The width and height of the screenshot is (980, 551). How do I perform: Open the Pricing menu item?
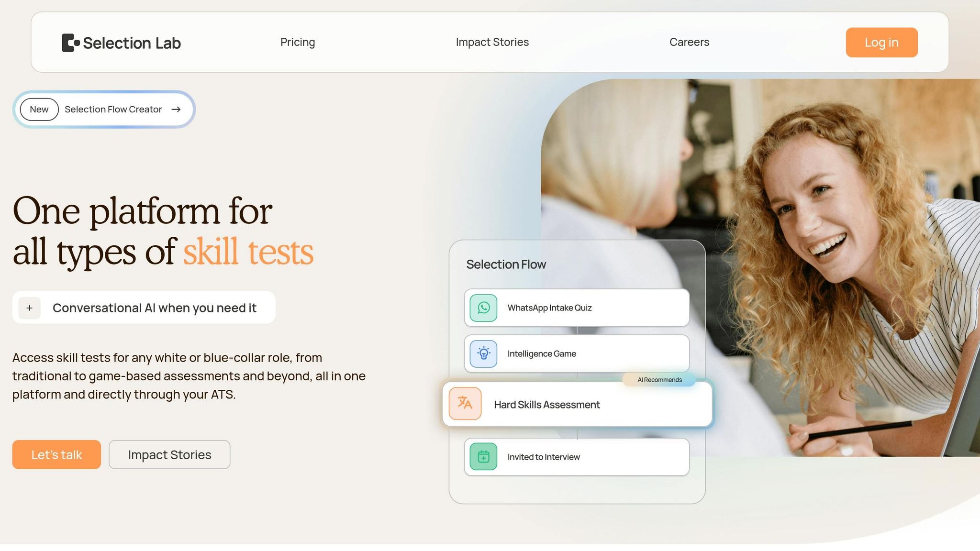[298, 42]
